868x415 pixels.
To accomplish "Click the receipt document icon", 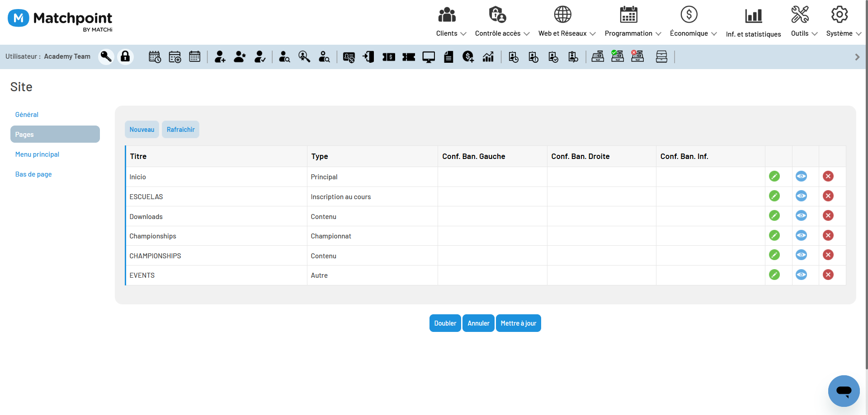I will (448, 57).
